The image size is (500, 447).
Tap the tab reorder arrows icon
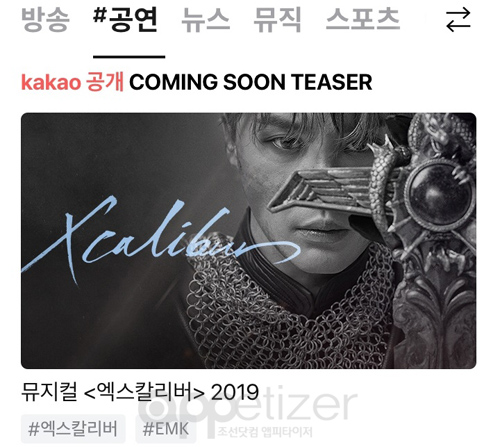click(458, 20)
